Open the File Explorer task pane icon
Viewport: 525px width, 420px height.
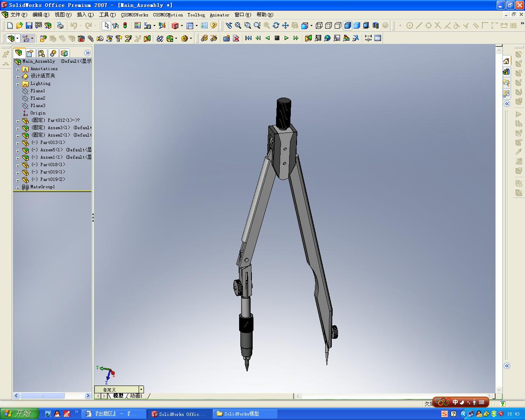click(x=507, y=82)
